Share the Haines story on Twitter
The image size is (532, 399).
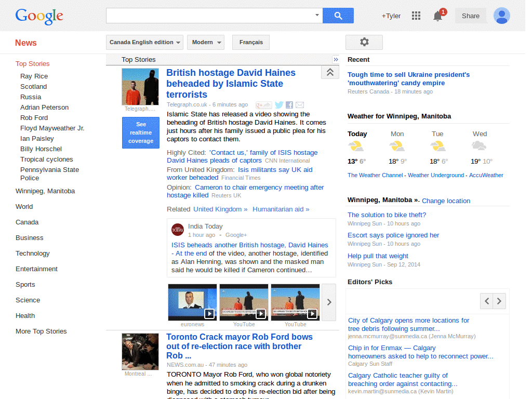tap(279, 105)
